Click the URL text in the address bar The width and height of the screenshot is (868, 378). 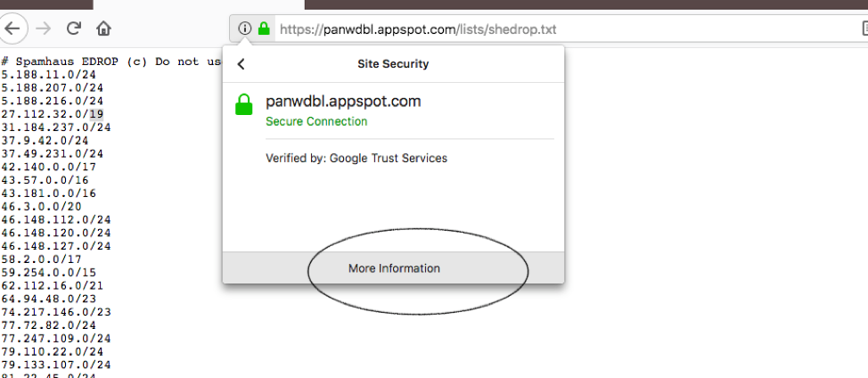point(419,29)
